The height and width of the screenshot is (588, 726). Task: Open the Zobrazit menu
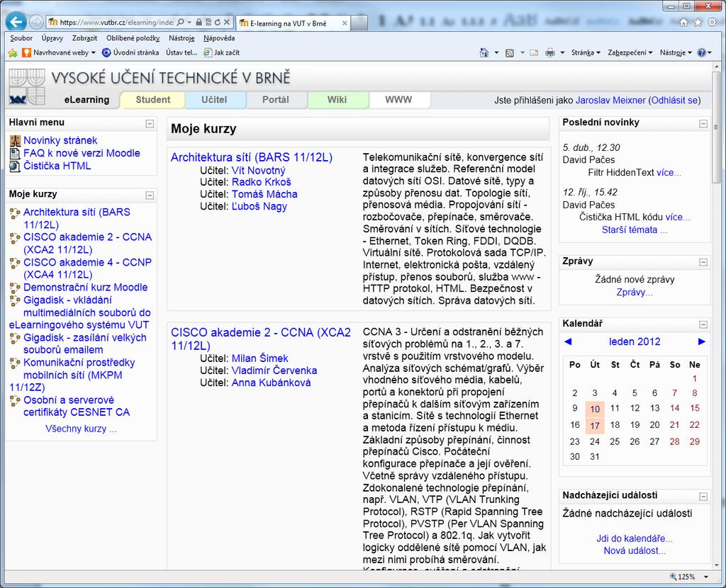pos(85,38)
